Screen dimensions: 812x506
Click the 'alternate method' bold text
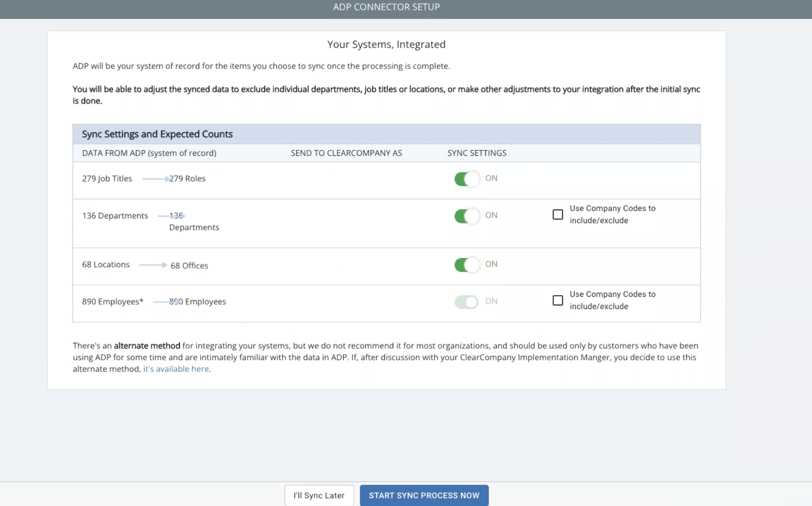coord(147,345)
